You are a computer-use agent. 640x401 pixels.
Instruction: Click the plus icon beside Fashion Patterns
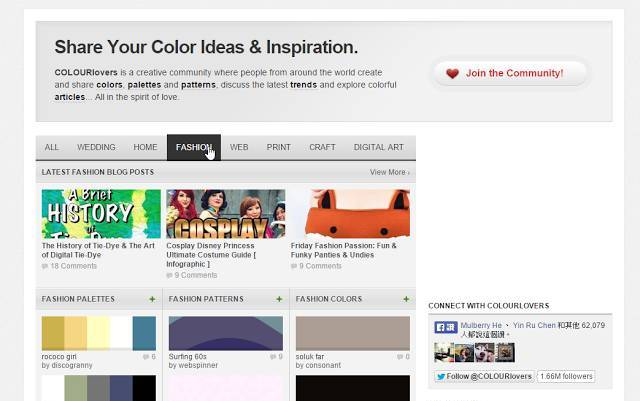(279, 299)
